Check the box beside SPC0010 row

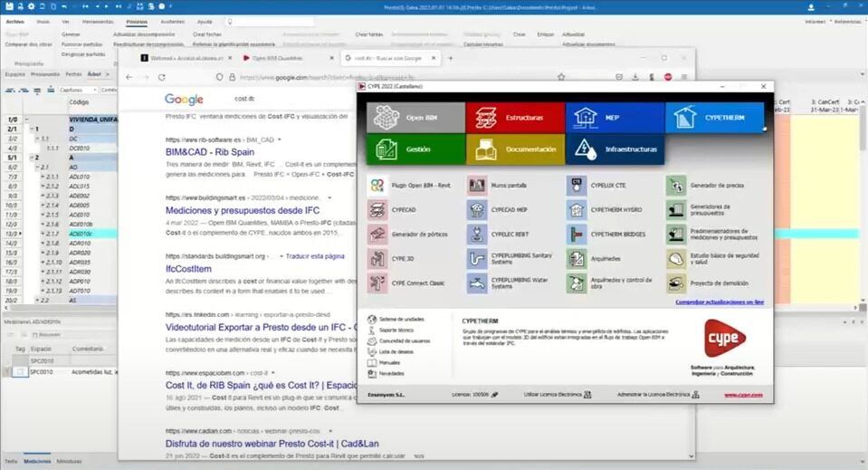pos(19,371)
